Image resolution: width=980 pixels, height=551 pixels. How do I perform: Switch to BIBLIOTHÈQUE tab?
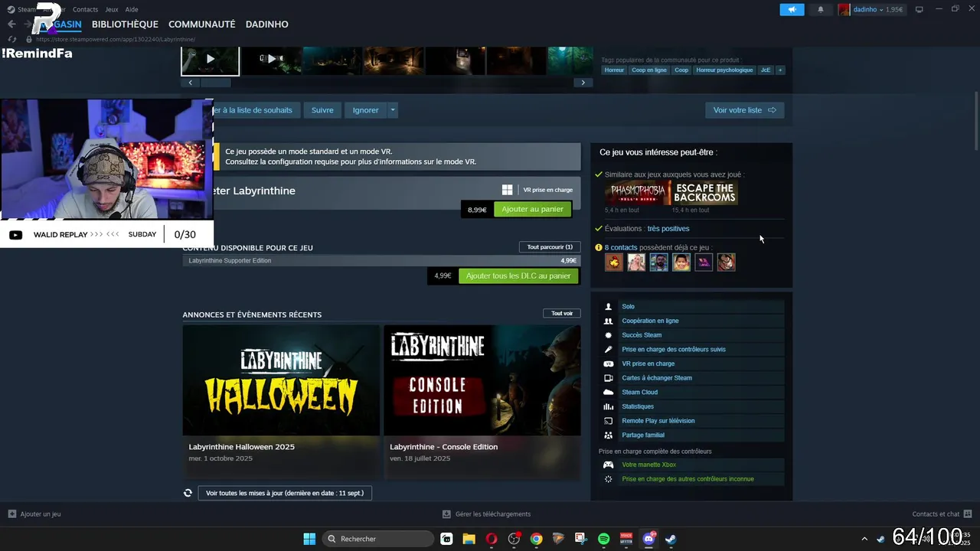click(x=125, y=24)
